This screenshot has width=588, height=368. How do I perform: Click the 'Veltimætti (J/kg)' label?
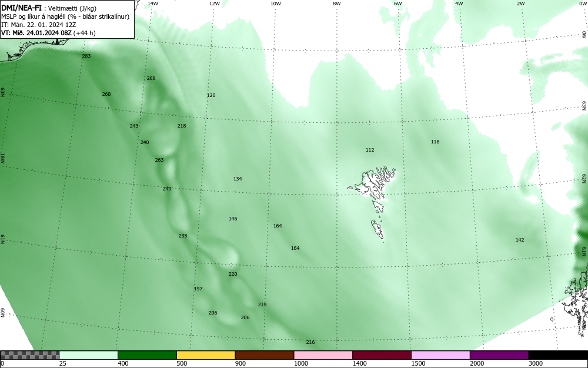(72, 8)
